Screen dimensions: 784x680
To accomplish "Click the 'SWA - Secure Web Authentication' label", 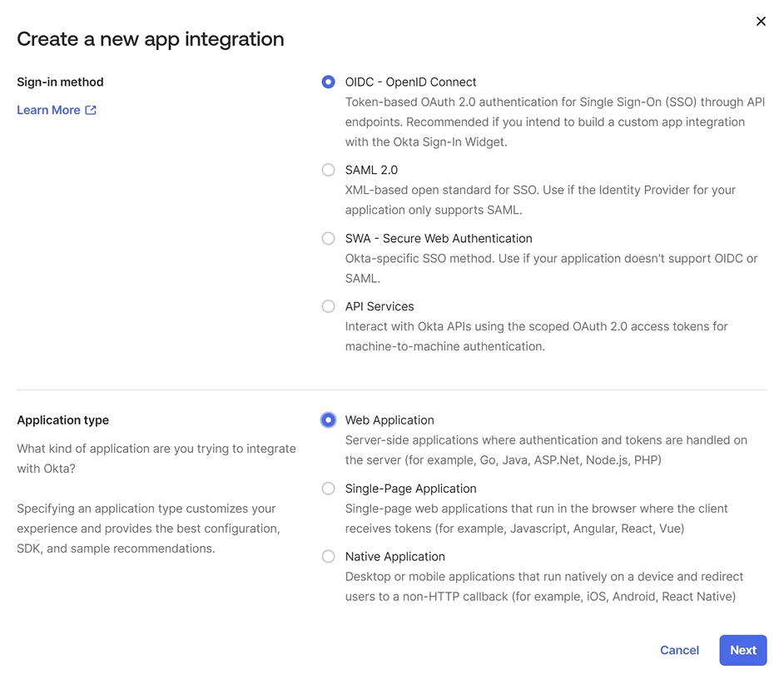I will [x=439, y=238].
